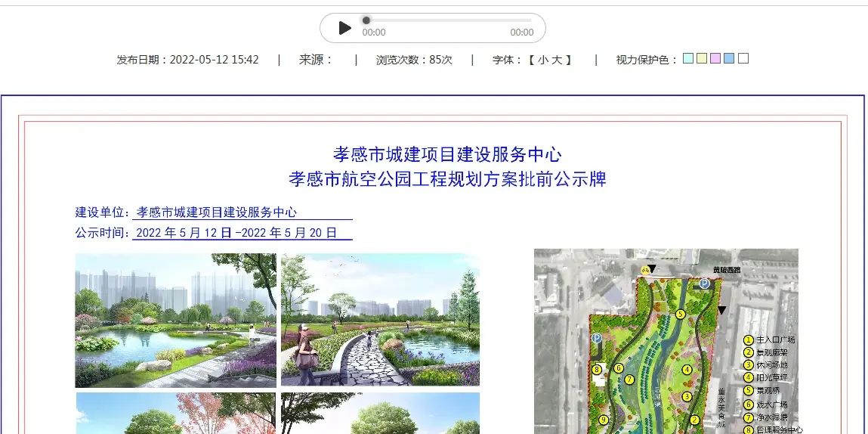Screen dimensions: 868x434
Task: Click the map marker numbered 9
Action: 604,420
